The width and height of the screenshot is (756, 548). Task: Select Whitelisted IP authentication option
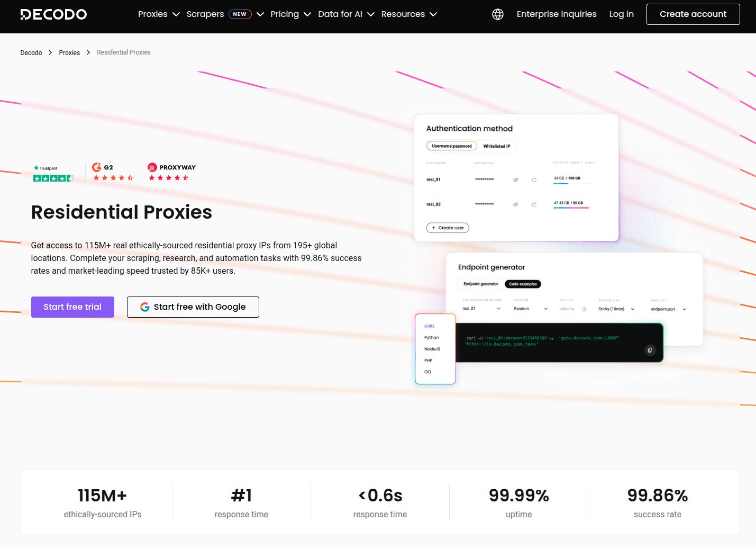[x=497, y=146]
